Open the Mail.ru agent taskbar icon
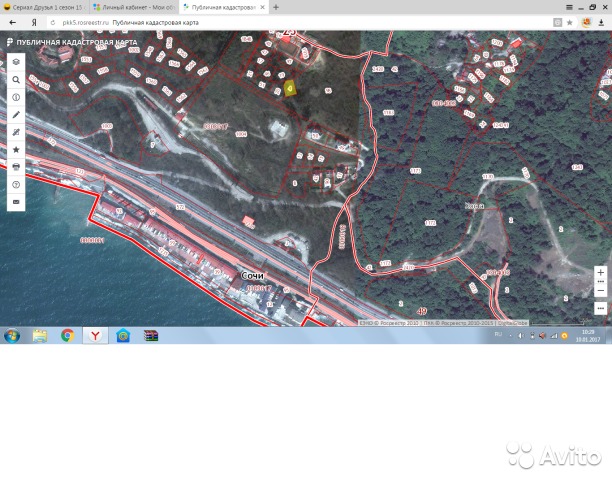Screen dimensions: 612x480 pyautogui.click(x=123, y=336)
